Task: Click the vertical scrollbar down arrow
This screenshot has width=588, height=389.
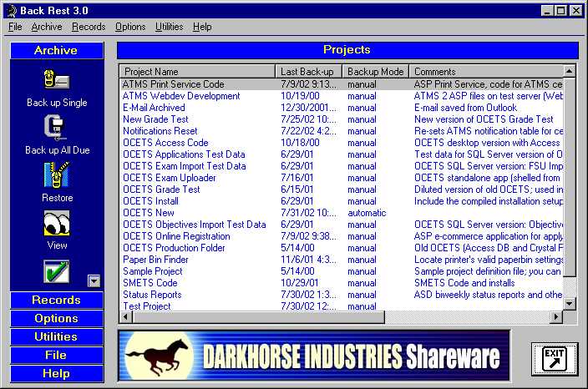Action: point(570,304)
